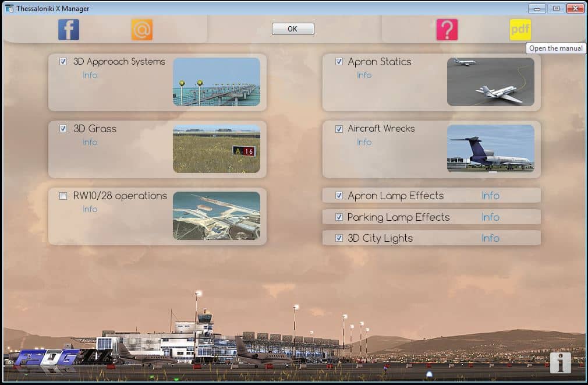
Task: Toggle the Apron Statics checkbox
Action: click(339, 62)
